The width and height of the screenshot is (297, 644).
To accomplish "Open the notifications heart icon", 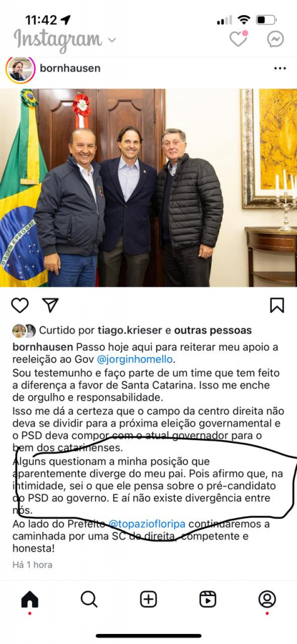I will click(x=239, y=38).
